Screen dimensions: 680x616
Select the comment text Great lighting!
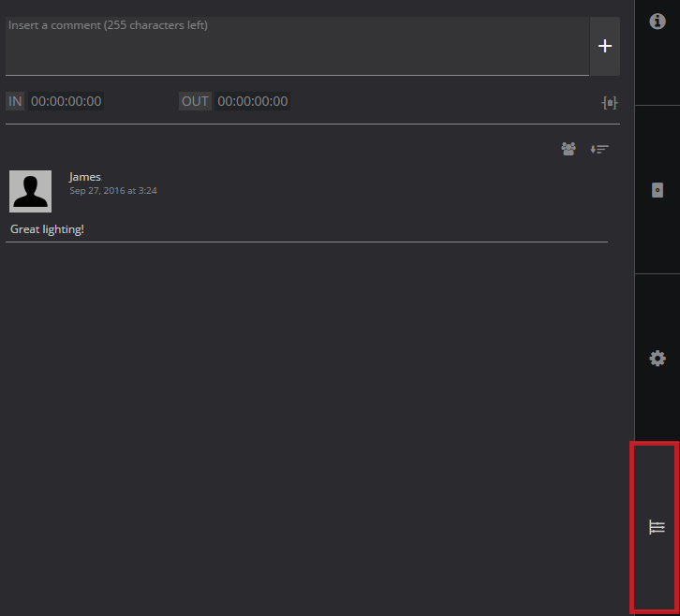[47, 228]
